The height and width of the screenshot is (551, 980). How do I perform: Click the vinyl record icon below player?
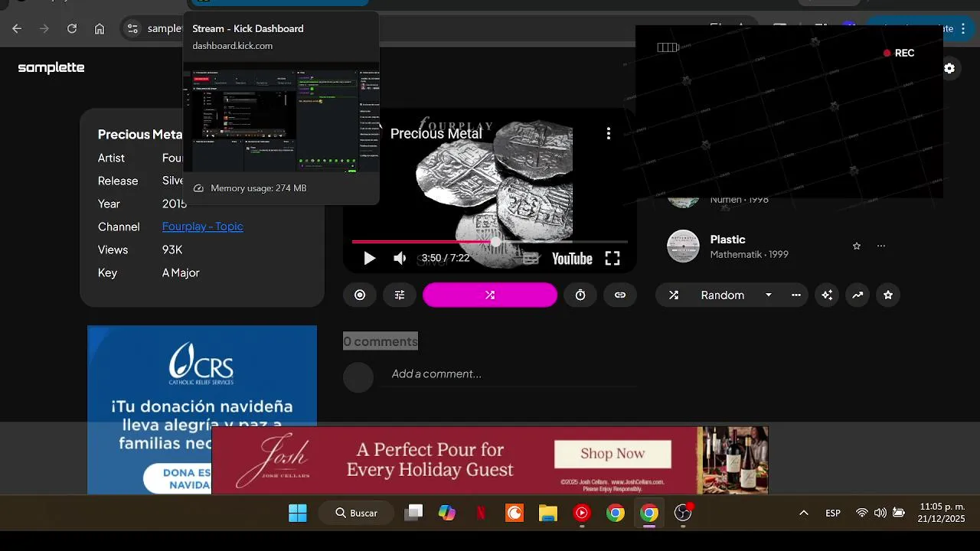click(360, 295)
